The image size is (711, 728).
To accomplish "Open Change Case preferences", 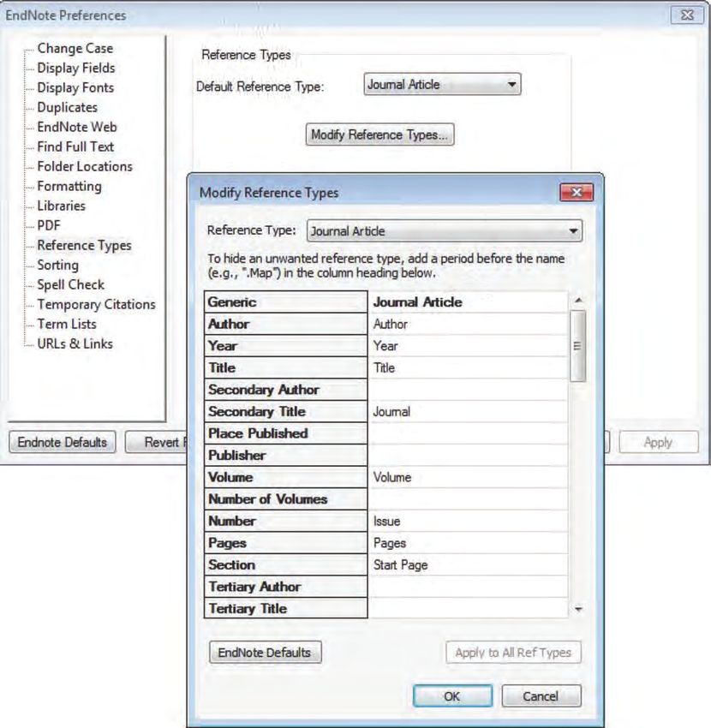I will [75, 48].
